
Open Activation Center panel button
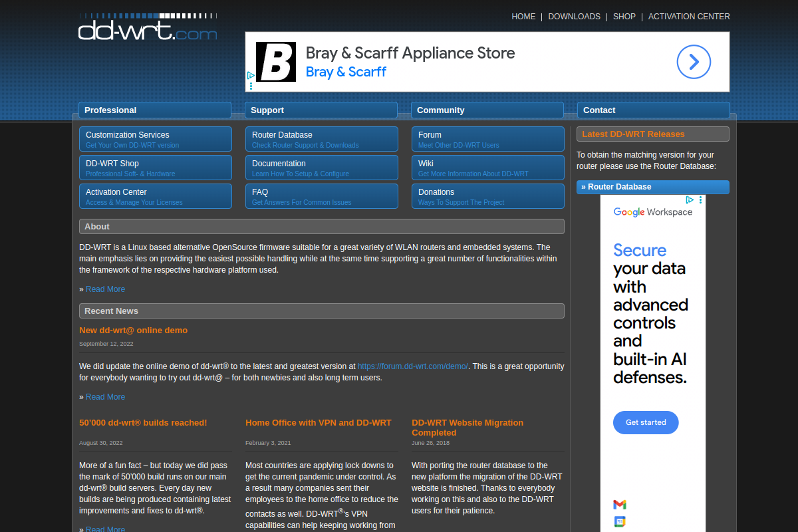(156, 196)
